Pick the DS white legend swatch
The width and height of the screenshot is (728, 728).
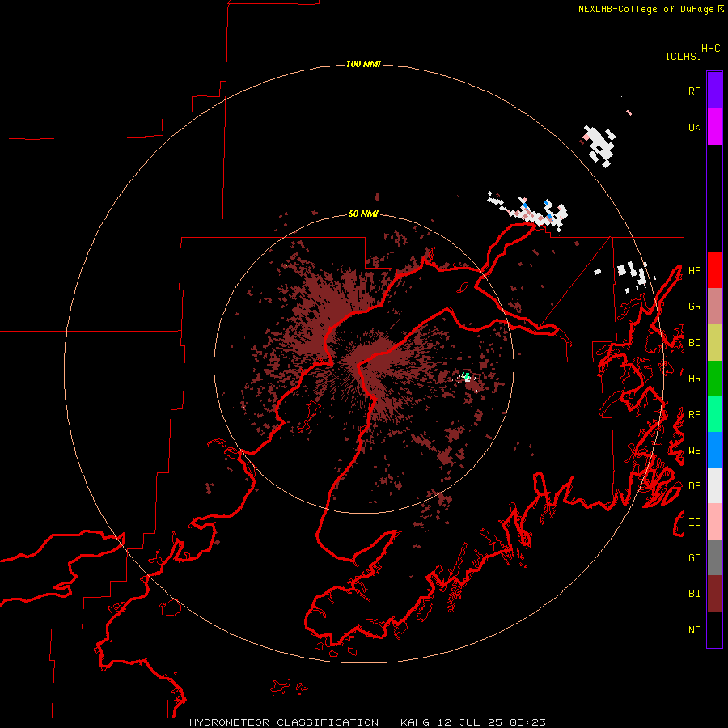click(714, 485)
